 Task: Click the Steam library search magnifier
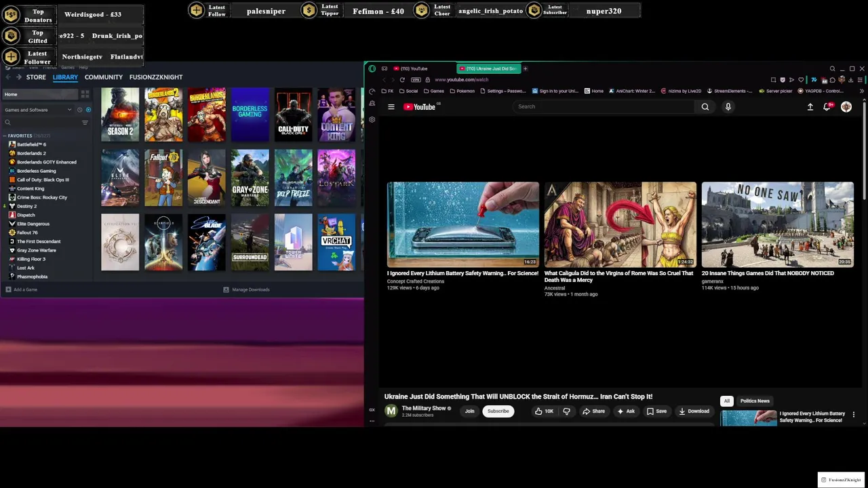[x=7, y=123]
